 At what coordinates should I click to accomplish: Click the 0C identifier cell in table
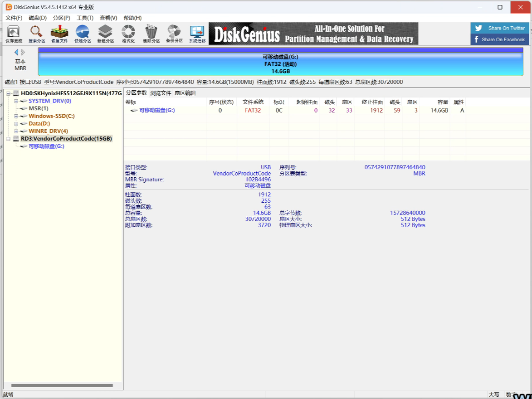(x=279, y=110)
